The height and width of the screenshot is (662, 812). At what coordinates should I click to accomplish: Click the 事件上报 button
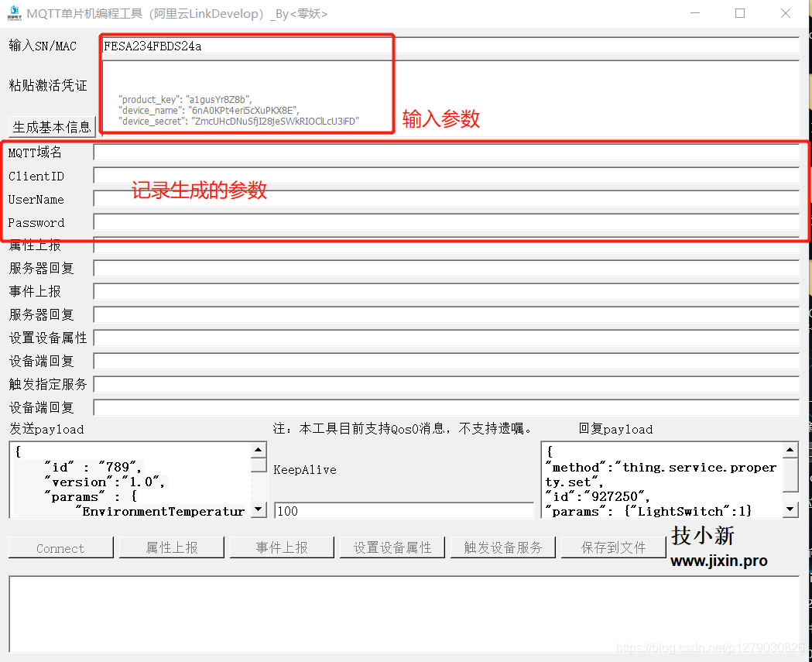tap(282, 548)
